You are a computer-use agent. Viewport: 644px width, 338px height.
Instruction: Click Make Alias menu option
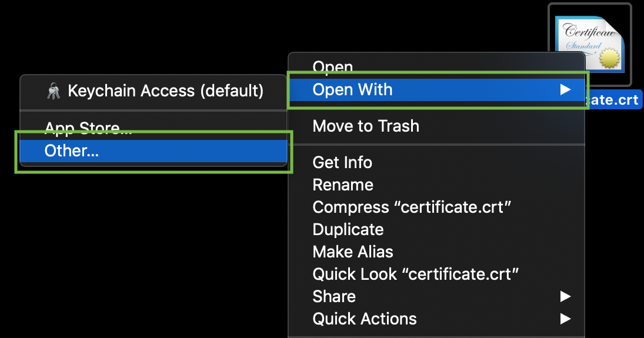click(353, 252)
